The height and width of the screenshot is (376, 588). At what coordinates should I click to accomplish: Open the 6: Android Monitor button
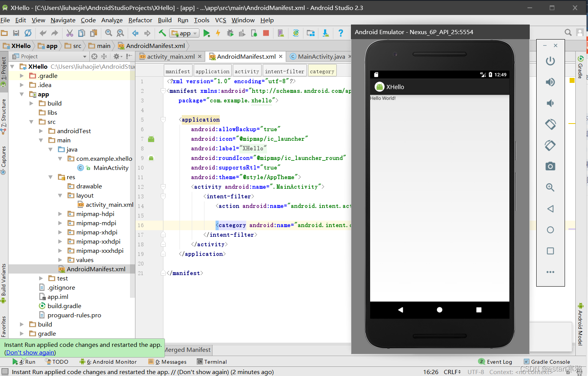108,362
